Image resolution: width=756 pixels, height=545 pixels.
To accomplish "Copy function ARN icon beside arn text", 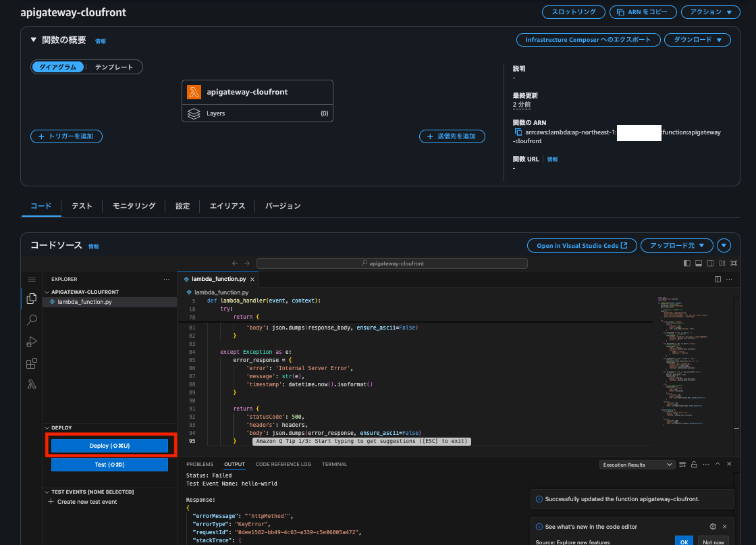I will coord(518,132).
